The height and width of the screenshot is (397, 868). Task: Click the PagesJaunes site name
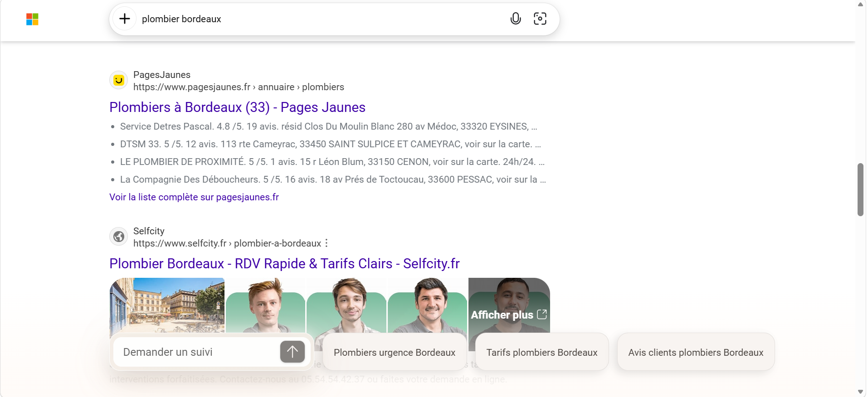162,75
